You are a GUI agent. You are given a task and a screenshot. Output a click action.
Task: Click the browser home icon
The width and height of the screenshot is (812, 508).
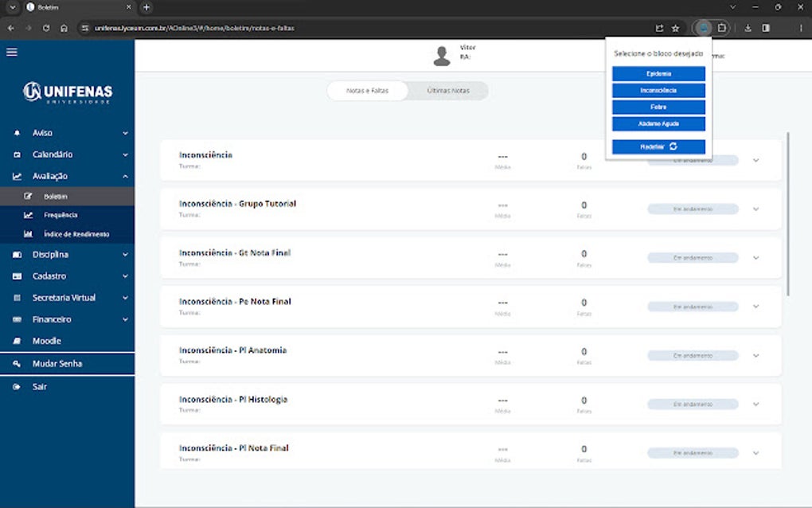coord(64,28)
